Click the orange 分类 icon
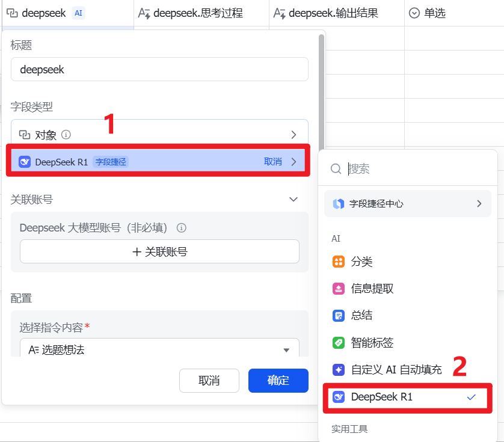This screenshot has height=442, width=504. [339, 262]
